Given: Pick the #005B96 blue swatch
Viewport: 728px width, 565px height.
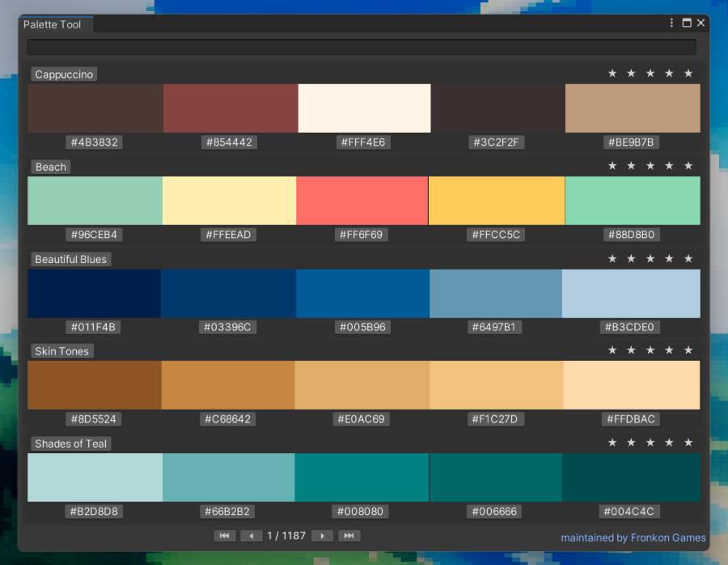Looking at the screenshot, I should click(x=362, y=294).
